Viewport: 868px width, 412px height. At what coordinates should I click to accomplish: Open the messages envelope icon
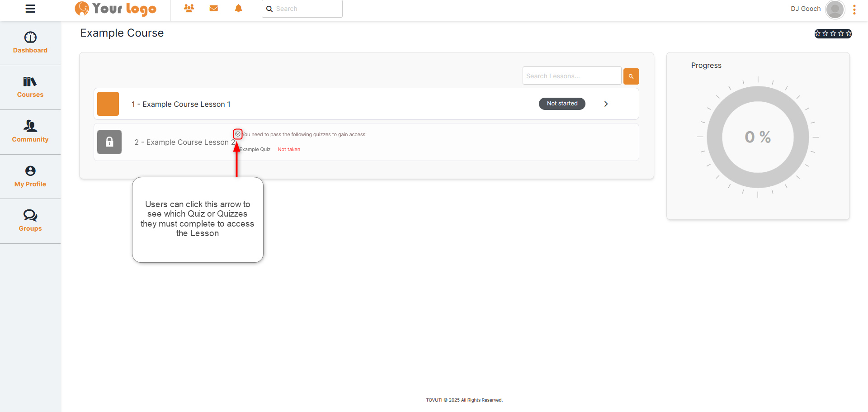(x=214, y=9)
